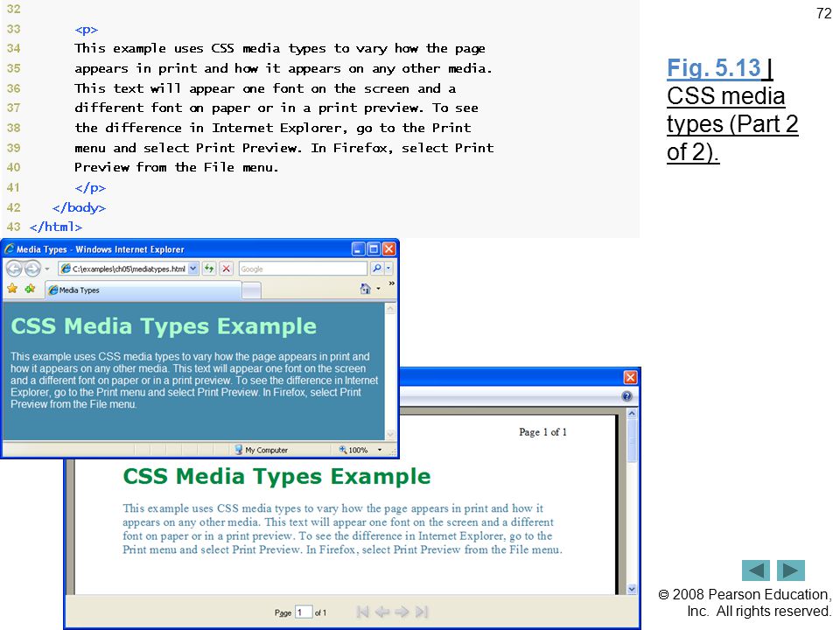Click the IE page scrollbar down arrow

(390, 434)
